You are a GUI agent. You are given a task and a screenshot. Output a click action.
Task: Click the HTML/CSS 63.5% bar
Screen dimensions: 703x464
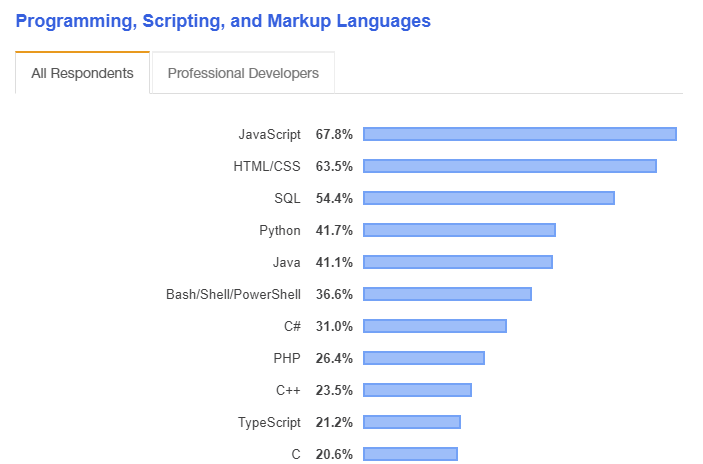coord(510,166)
